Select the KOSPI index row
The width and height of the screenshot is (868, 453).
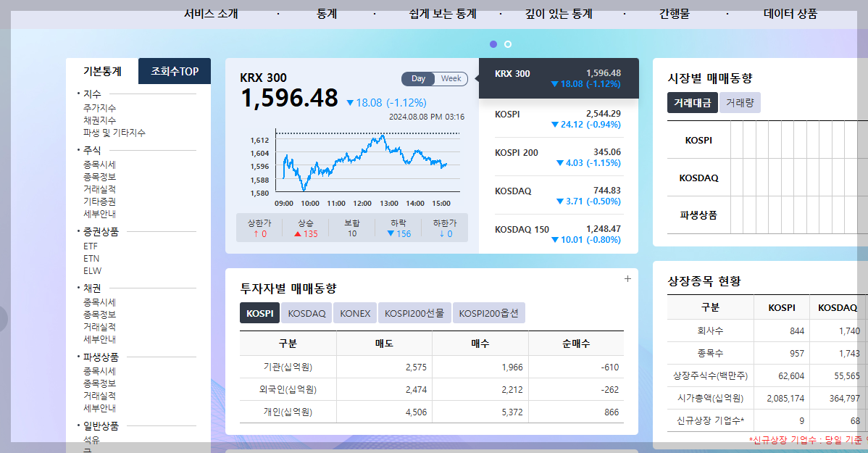pos(558,119)
